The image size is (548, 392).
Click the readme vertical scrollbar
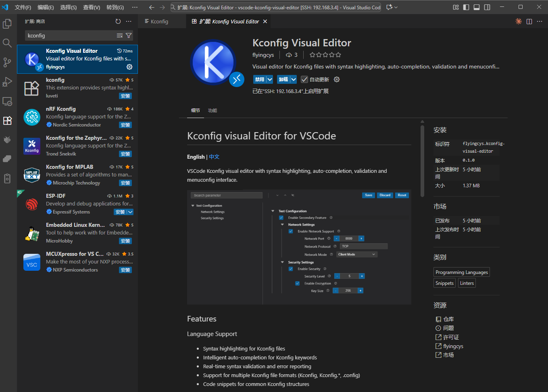[422, 161]
